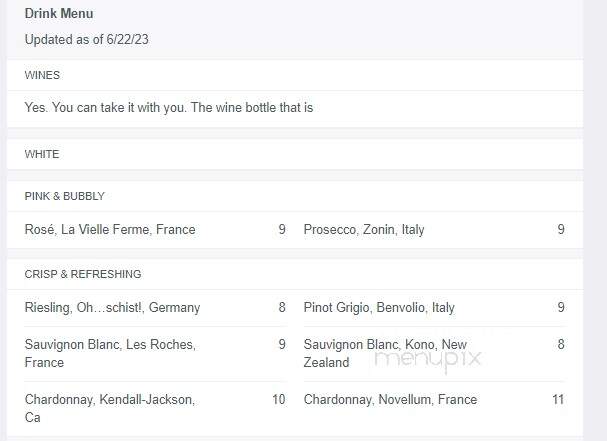Image resolution: width=607 pixels, height=441 pixels.
Task: Click the price 8 beside Riesling
Action: (282, 307)
